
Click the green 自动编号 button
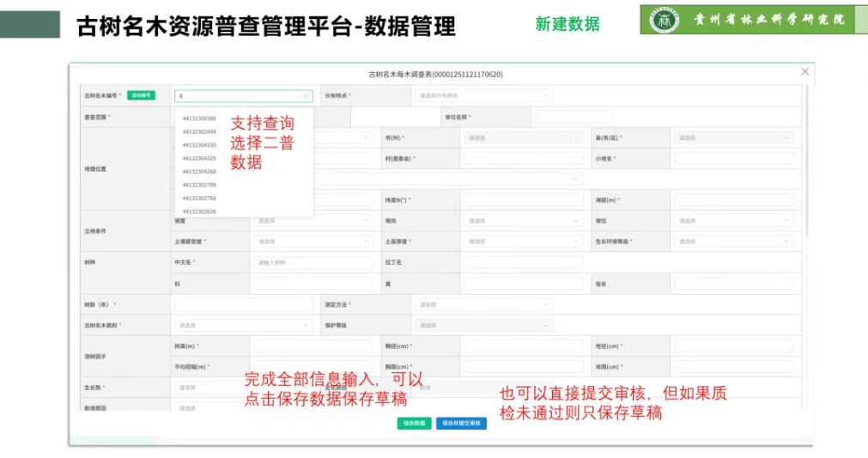(x=141, y=95)
